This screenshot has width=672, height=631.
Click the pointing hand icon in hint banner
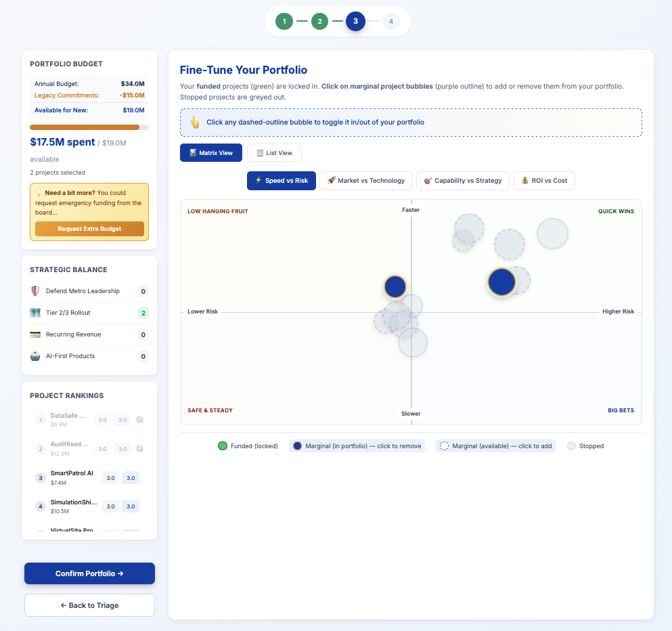(195, 123)
